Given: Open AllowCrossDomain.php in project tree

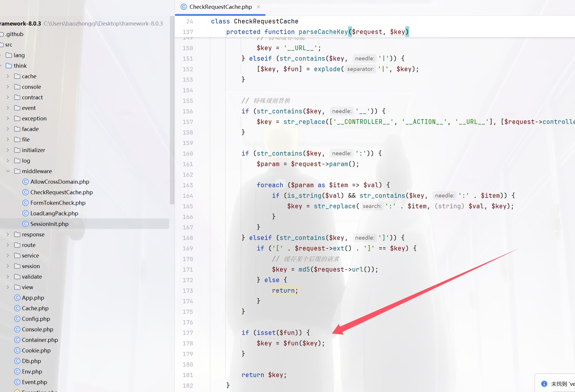Looking at the screenshot, I should tap(59, 182).
